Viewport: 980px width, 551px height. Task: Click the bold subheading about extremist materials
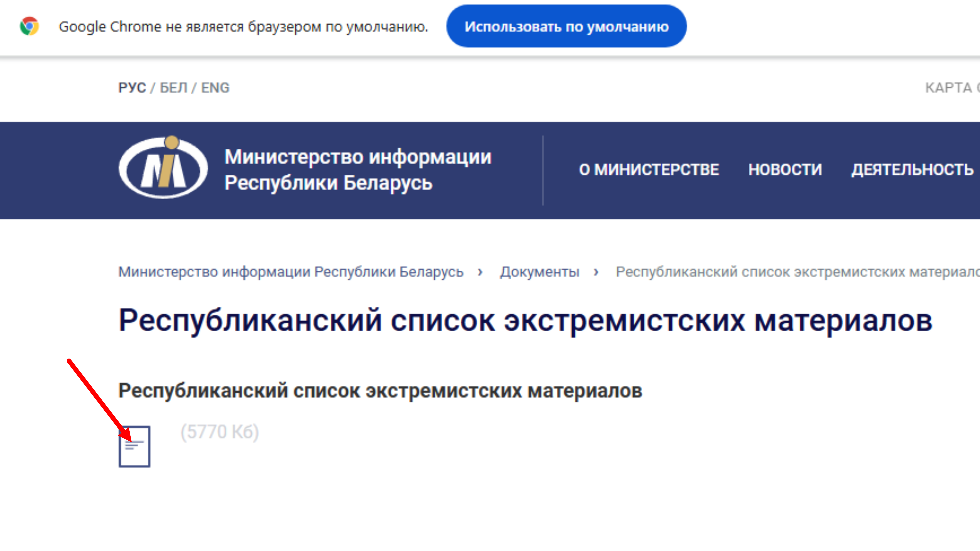click(x=380, y=391)
